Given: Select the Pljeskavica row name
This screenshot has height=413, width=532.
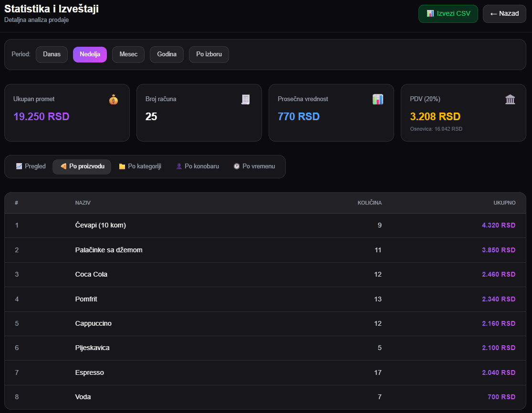Looking at the screenshot, I should click(92, 348).
